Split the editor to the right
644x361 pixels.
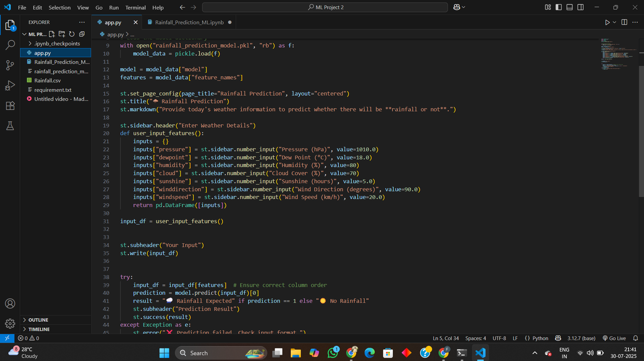click(x=624, y=22)
